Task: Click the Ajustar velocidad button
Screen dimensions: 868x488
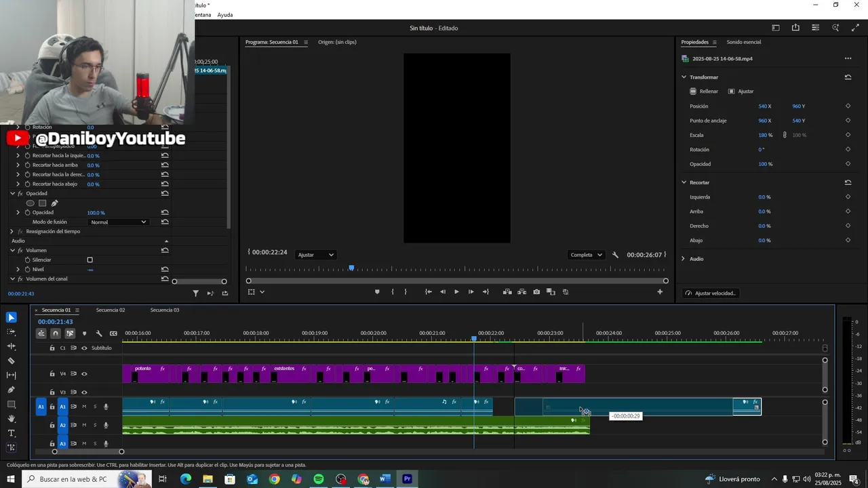Action: [x=710, y=293]
